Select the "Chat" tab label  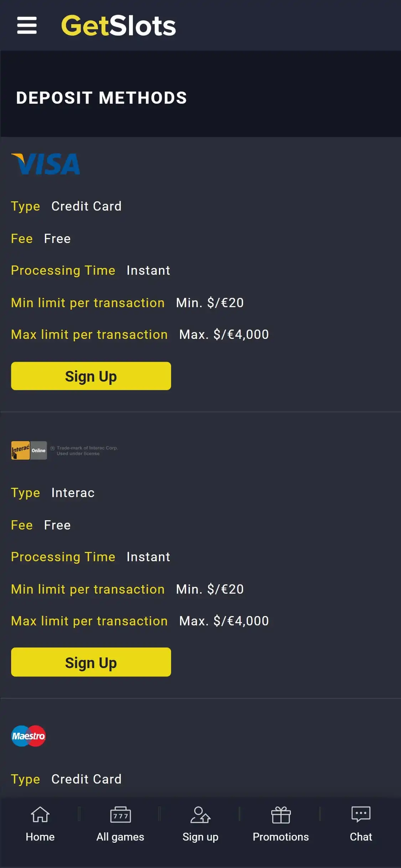(x=361, y=837)
